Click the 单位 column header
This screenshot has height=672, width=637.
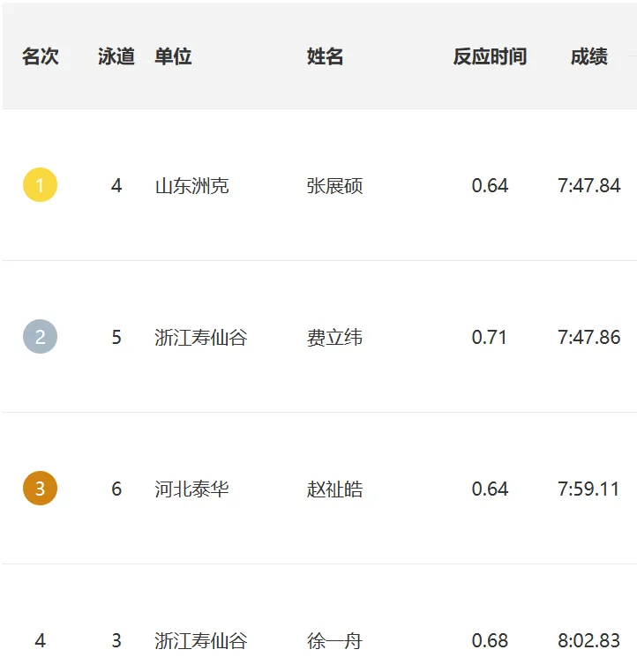(x=173, y=56)
